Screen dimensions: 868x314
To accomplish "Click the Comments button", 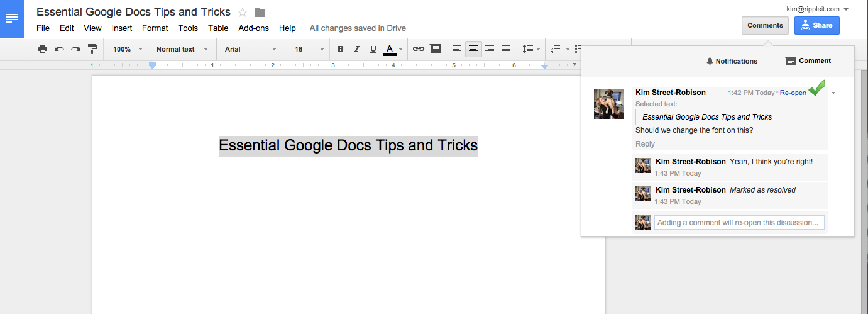I will (x=765, y=25).
